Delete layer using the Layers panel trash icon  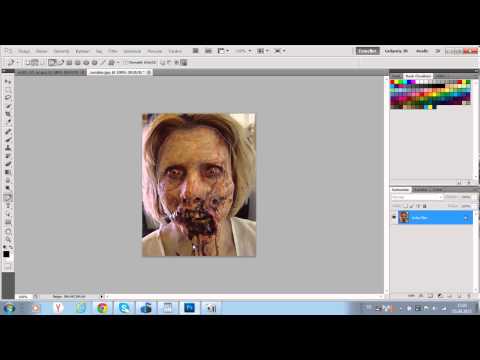[x=469, y=296]
